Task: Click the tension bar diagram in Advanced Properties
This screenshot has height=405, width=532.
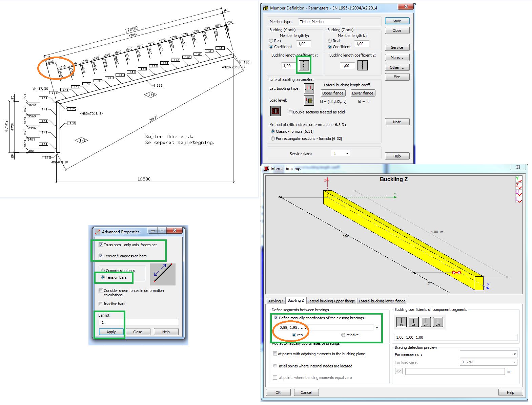Action: pos(163,274)
